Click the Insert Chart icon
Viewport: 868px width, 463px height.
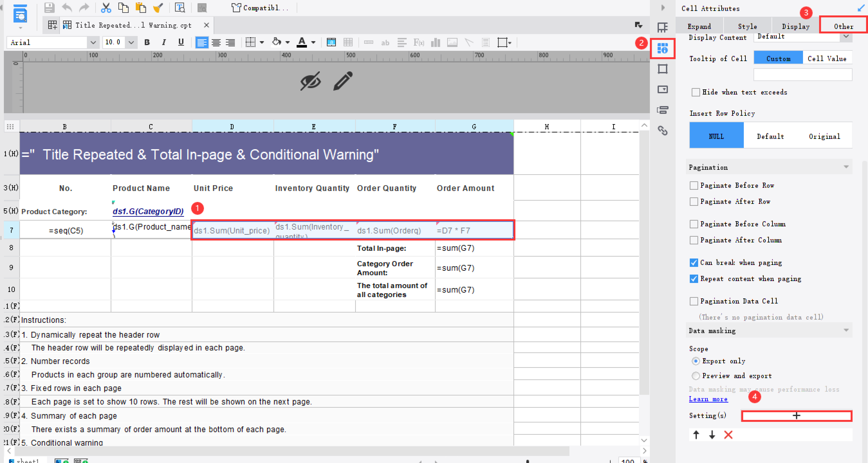pos(436,42)
